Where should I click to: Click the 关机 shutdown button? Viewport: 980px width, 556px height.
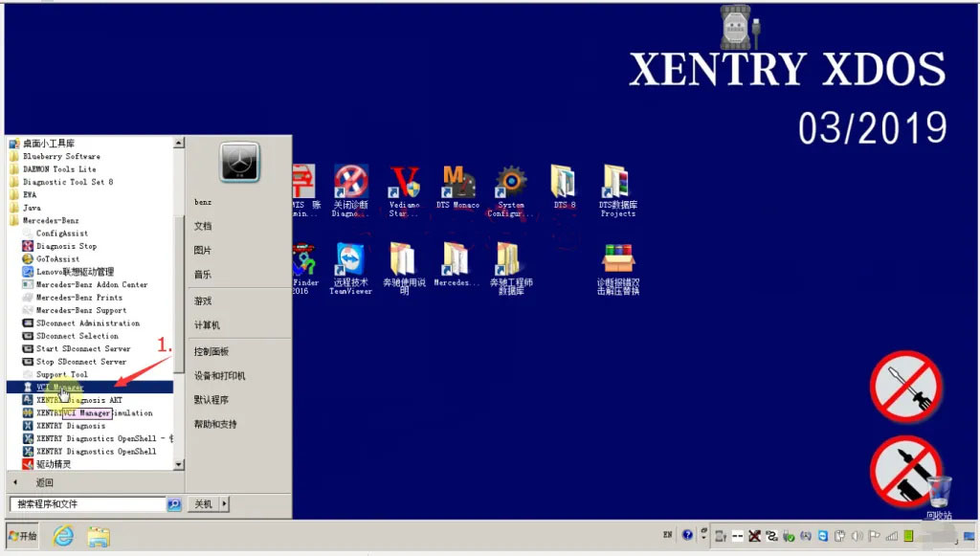pyautogui.click(x=203, y=503)
